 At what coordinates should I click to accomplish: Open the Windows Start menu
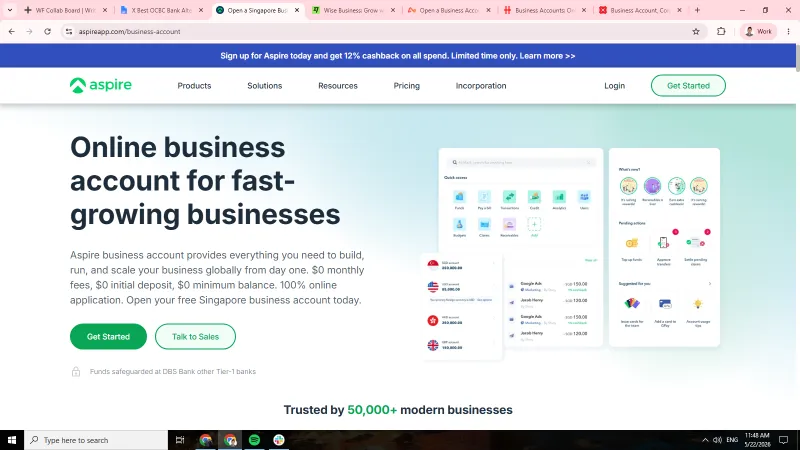[12, 440]
